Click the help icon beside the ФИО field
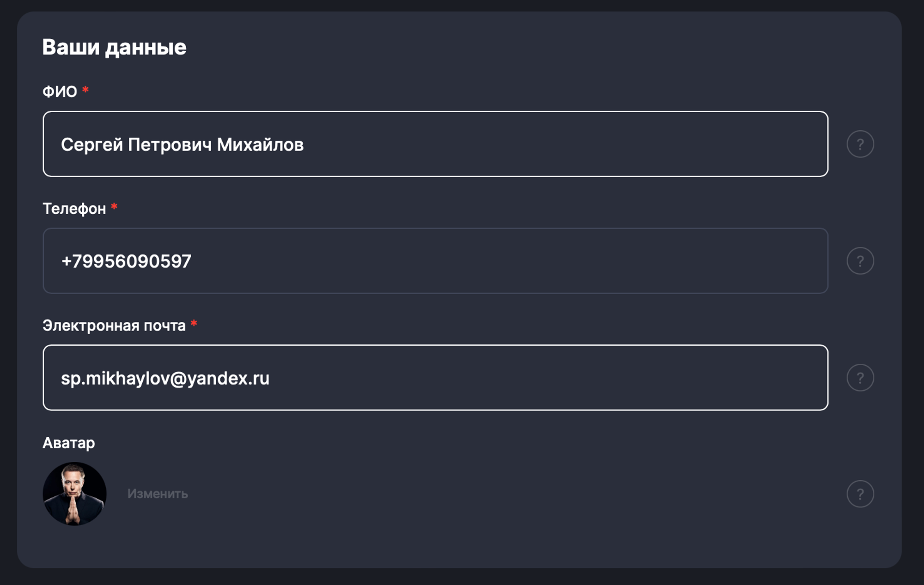This screenshot has height=585, width=924. pos(860,144)
